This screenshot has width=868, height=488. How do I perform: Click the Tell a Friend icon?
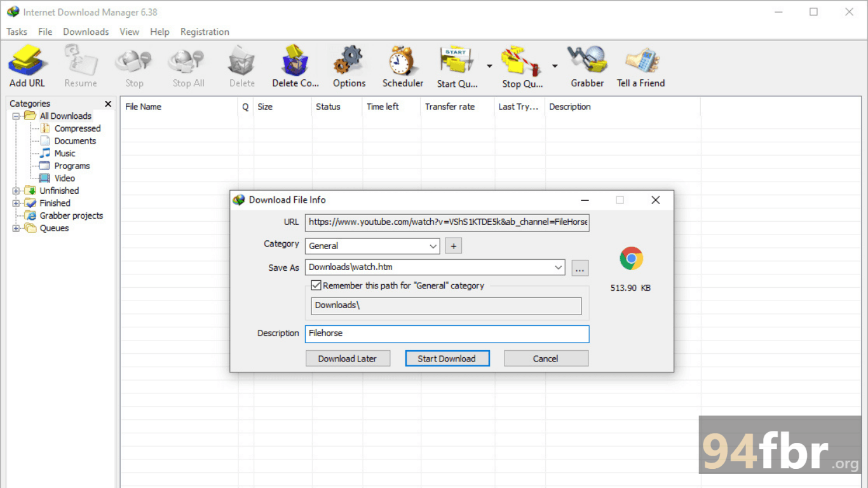click(641, 66)
